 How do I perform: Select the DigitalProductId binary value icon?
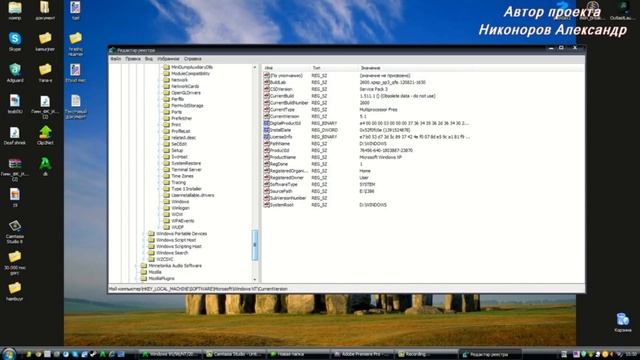(x=267, y=123)
